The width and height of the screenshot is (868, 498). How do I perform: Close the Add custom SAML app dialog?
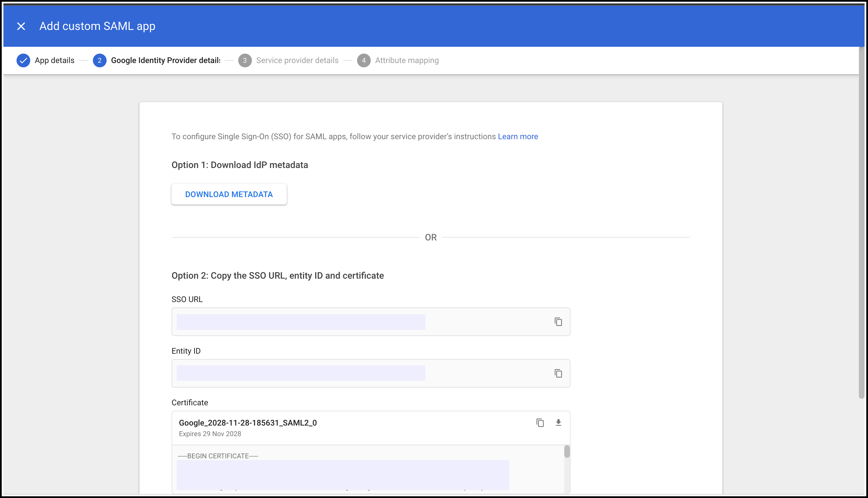click(21, 26)
